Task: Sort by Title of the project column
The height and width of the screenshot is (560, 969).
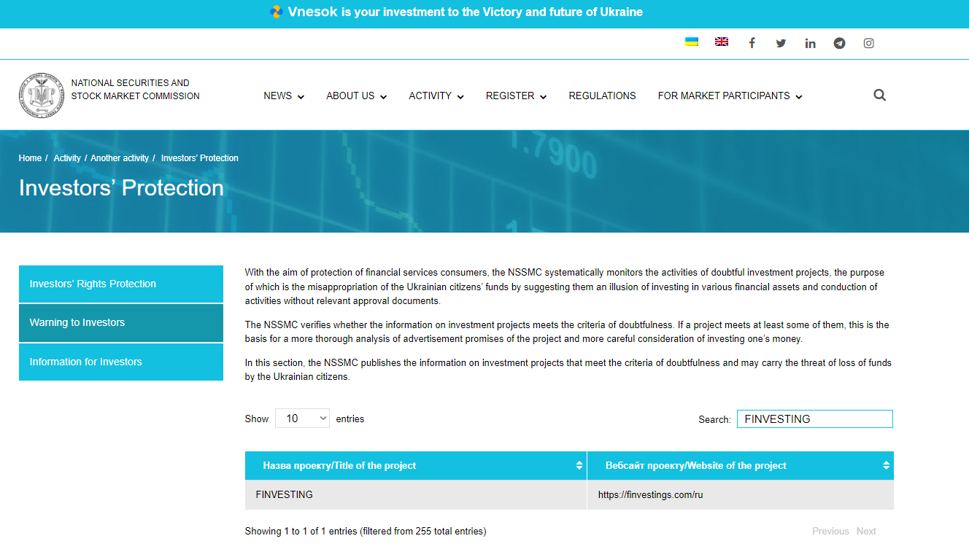Action: pyautogui.click(x=416, y=465)
